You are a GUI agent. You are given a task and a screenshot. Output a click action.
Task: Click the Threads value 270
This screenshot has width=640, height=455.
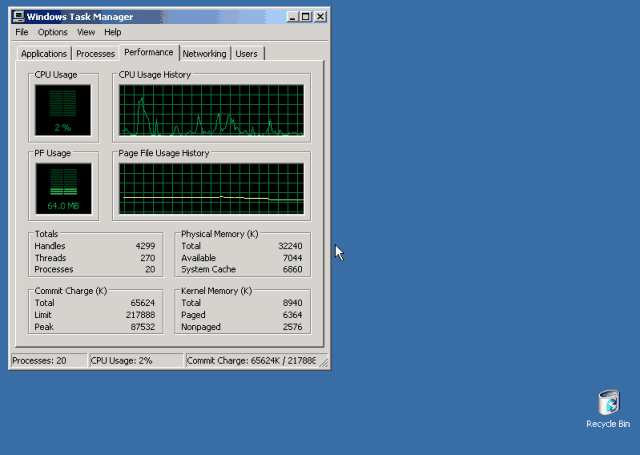(148, 258)
